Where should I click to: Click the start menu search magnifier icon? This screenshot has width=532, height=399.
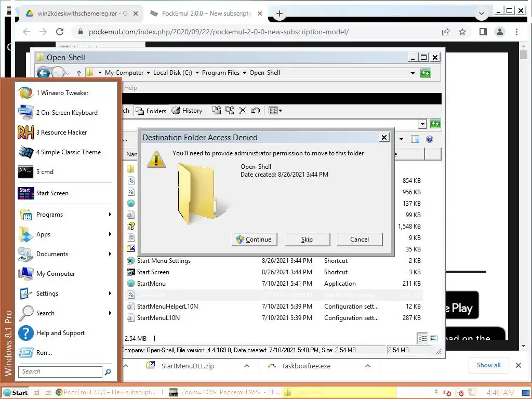point(108,372)
